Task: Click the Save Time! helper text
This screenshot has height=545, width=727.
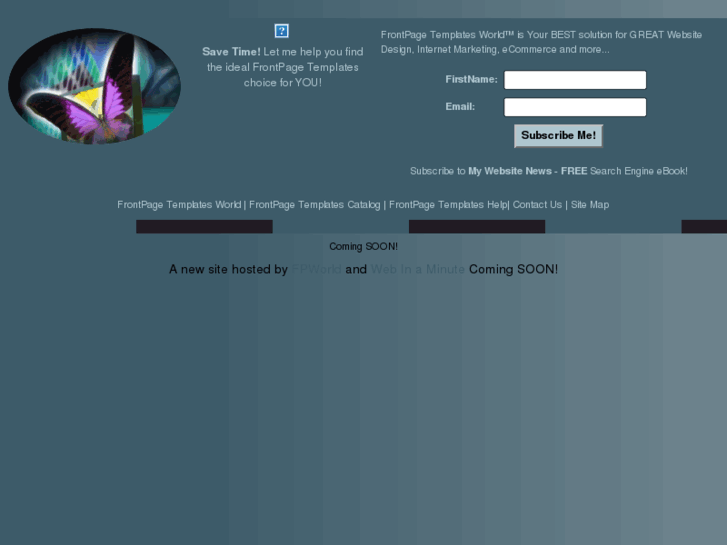Action: click(282, 67)
